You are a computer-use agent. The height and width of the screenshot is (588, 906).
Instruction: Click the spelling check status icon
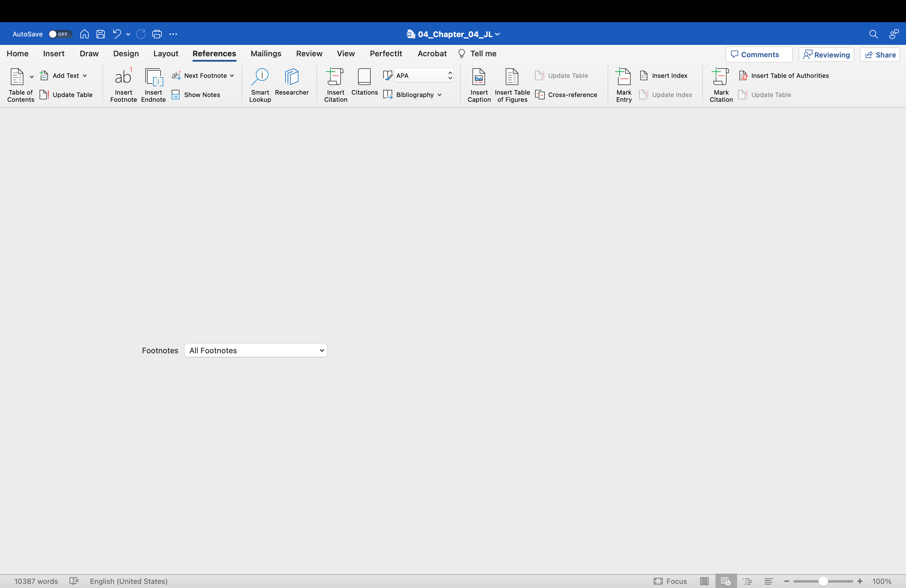(74, 581)
